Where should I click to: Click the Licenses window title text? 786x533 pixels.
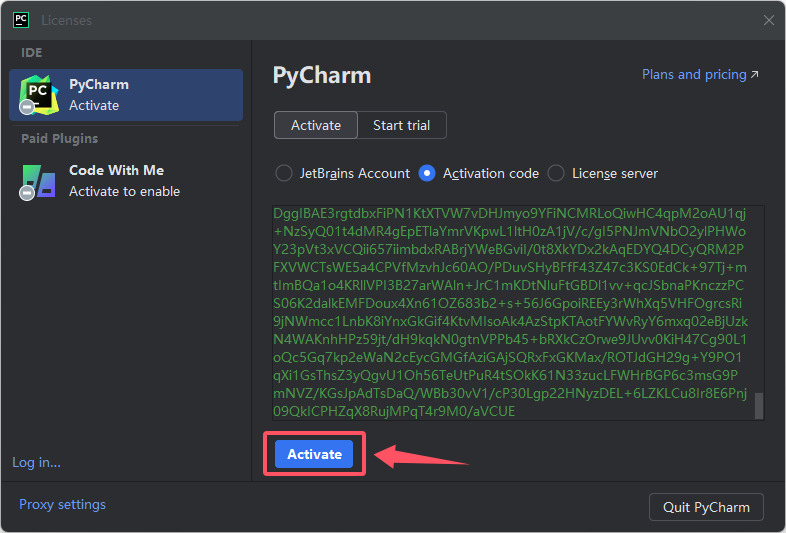tap(67, 21)
